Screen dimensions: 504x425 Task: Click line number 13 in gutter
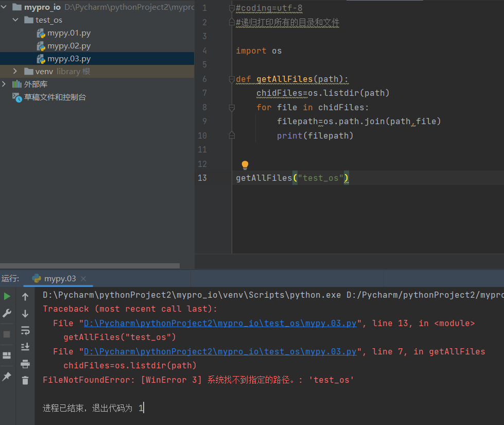(202, 178)
